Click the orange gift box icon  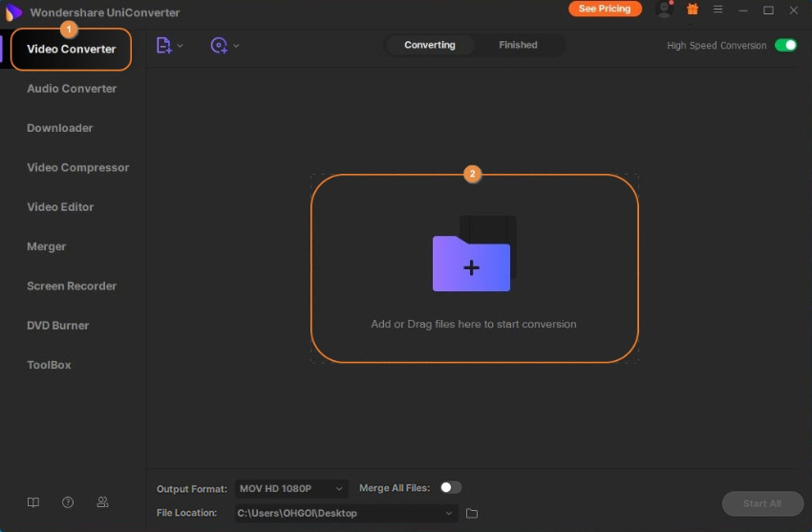pyautogui.click(x=693, y=10)
